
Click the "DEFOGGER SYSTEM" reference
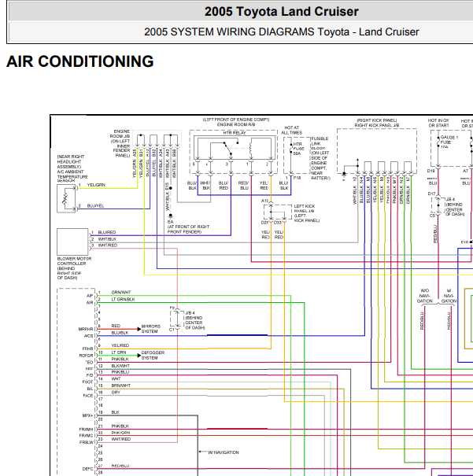pos(153,355)
